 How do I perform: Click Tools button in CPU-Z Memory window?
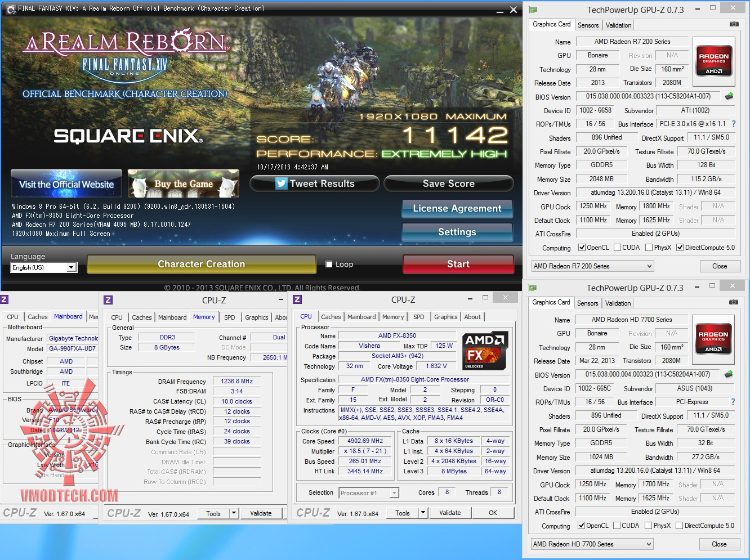(x=213, y=513)
